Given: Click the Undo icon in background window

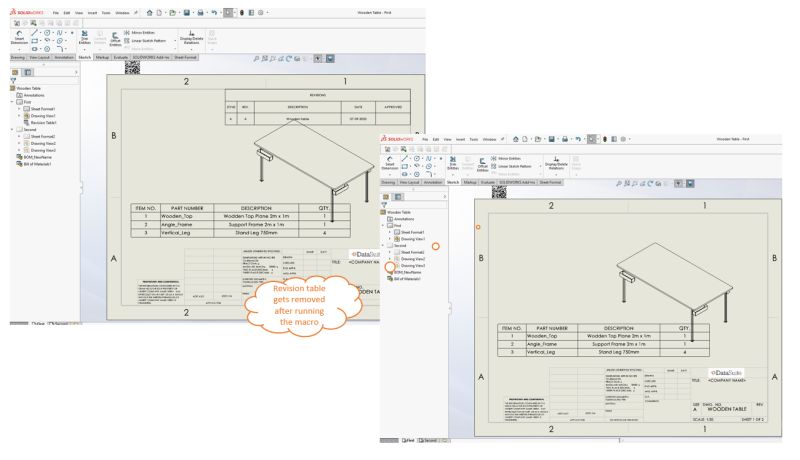Looking at the screenshot, I should click(214, 13).
